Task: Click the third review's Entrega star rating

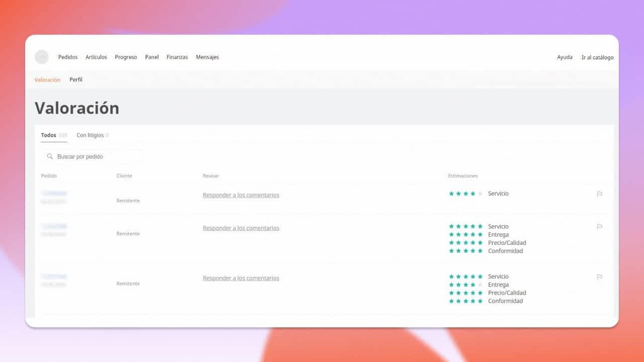Action: coord(465,285)
